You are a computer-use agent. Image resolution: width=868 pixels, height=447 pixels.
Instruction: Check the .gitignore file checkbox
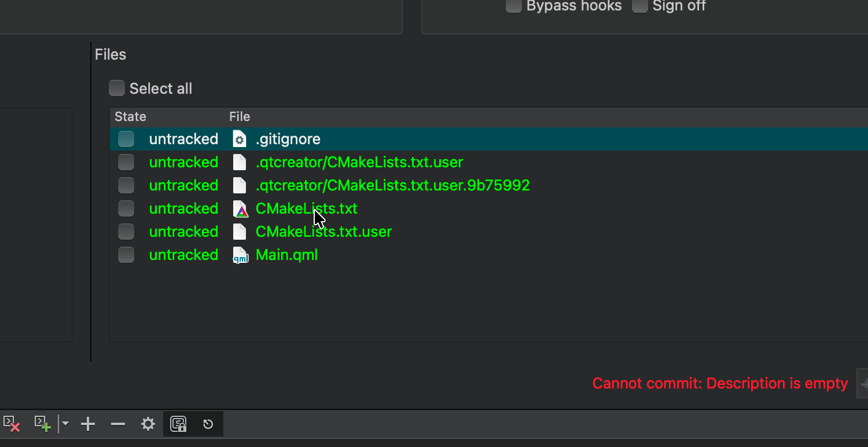(126, 139)
